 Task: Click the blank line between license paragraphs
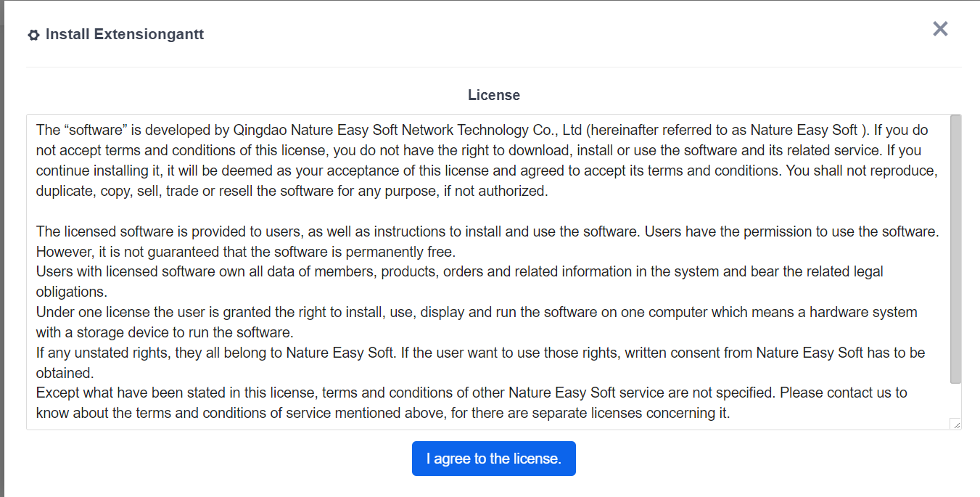(x=435, y=212)
